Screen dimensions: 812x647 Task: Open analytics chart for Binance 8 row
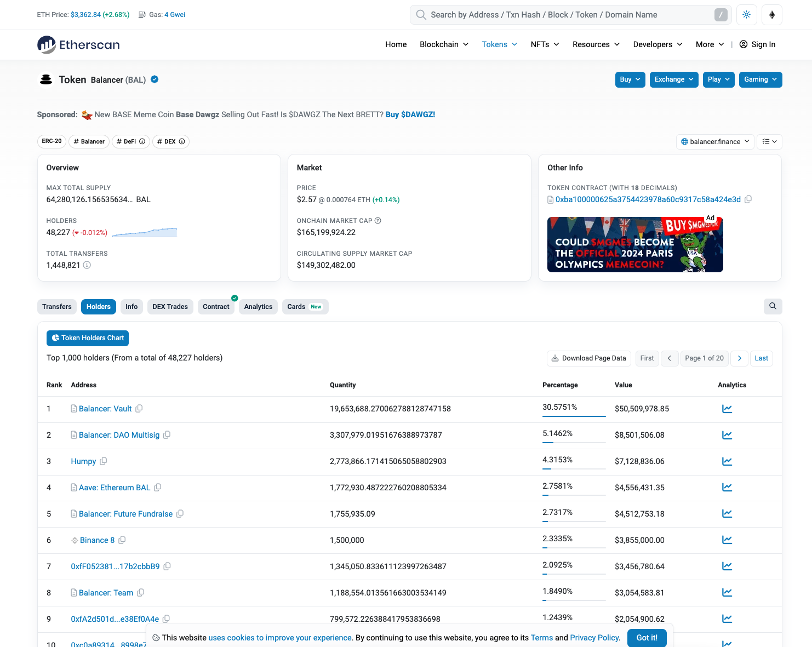point(727,540)
